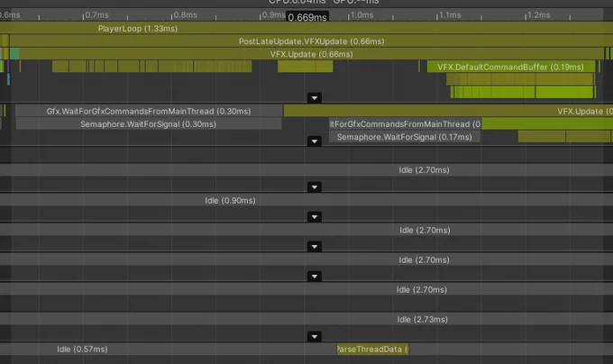Image resolution: width=613 pixels, height=364 pixels.
Task: Toggle thread arrow above ParseThreadData row
Action: pos(315,336)
